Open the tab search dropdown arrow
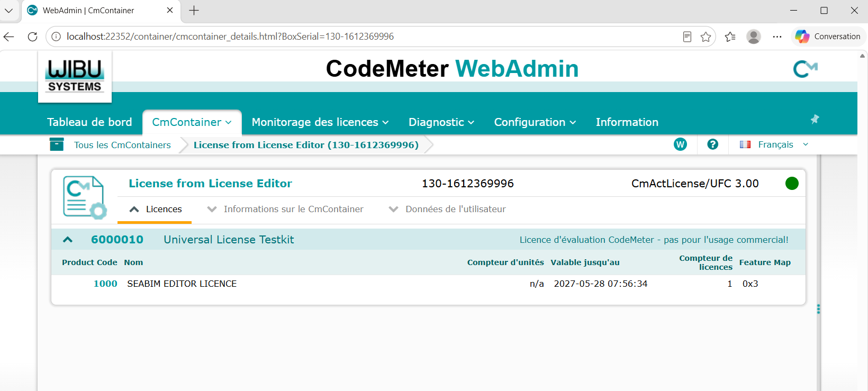 pyautogui.click(x=9, y=11)
